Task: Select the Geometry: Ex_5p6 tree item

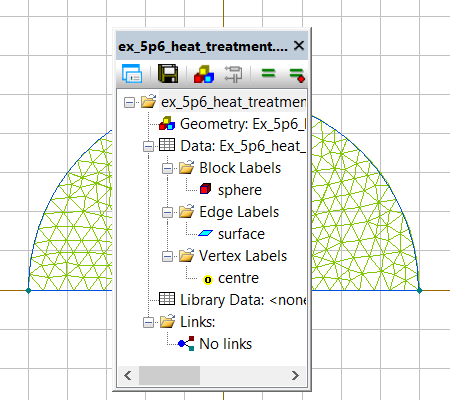Action: point(243,124)
